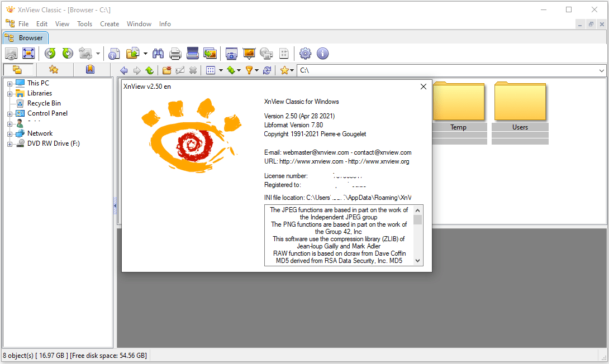Start slide show icon

click(249, 54)
